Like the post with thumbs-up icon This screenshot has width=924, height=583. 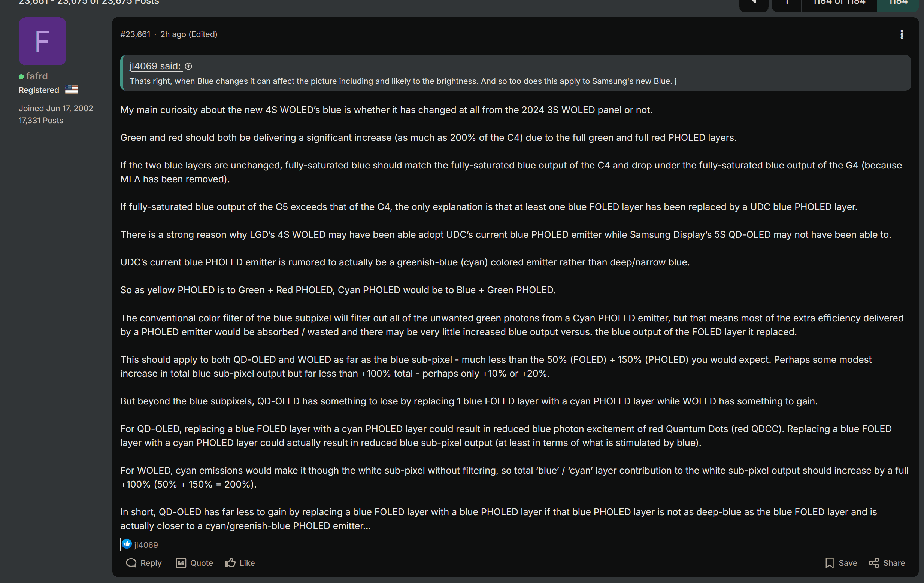[x=230, y=563]
